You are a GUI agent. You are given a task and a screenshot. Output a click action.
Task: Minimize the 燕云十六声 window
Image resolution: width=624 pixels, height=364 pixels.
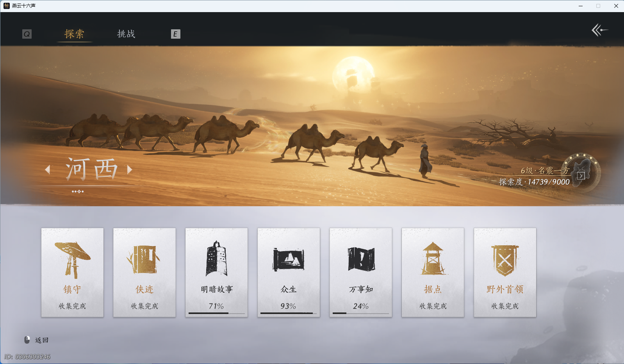pyautogui.click(x=581, y=6)
